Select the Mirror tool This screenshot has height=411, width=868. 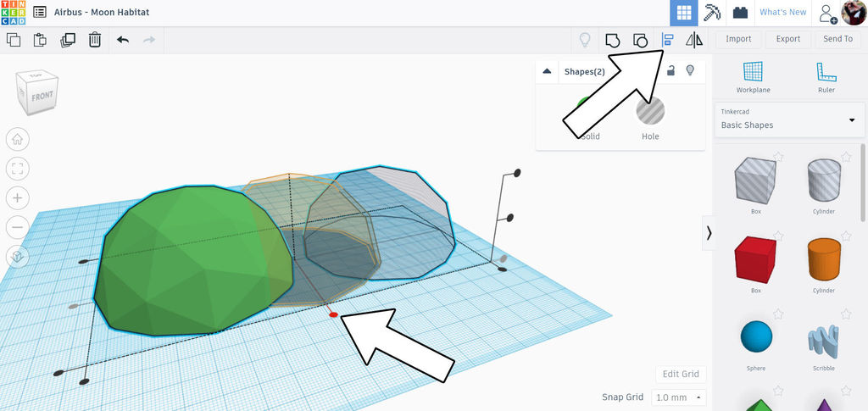693,40
